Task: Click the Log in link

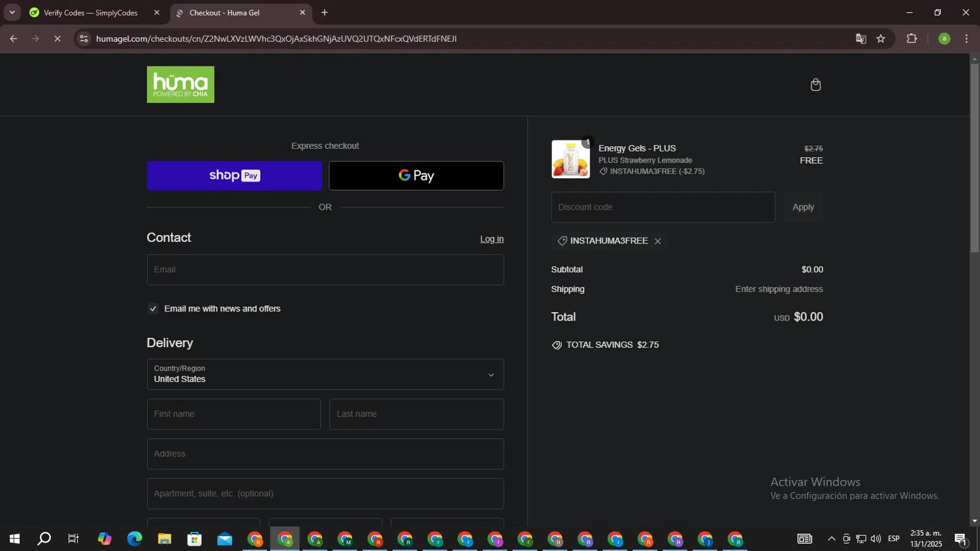Action: pyautogui.click(x=492, y=239)
